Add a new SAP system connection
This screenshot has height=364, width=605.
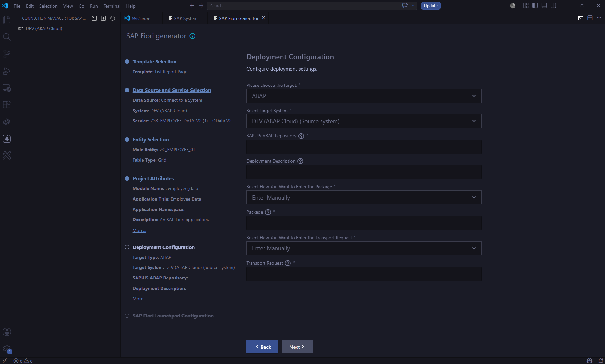(x=103, y=18)
